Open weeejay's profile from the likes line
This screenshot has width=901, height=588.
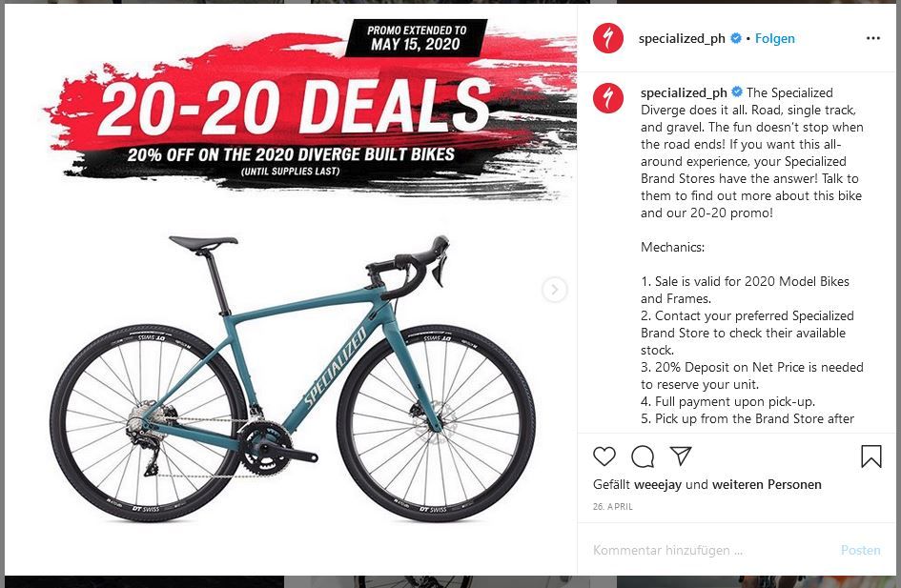[x=658, y=485]
